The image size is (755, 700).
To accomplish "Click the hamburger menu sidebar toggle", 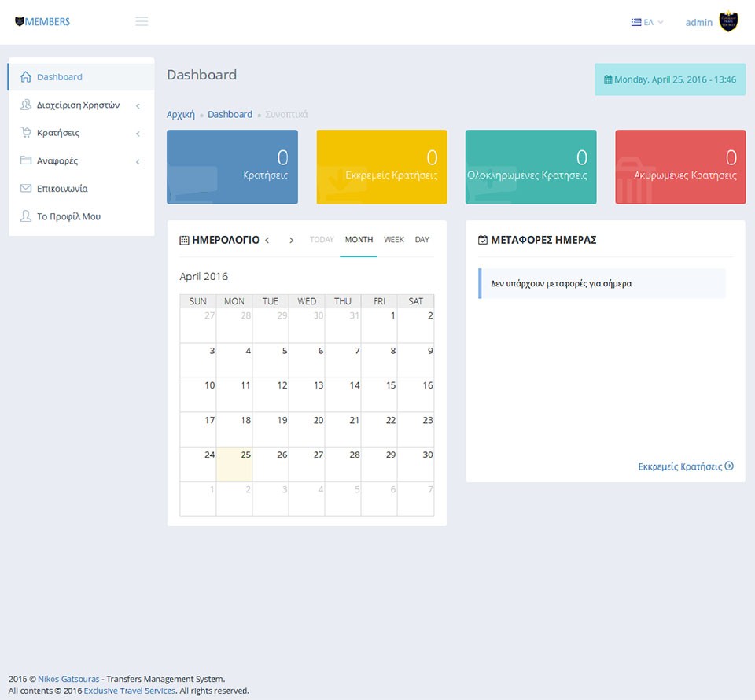I will click(142, 22).
